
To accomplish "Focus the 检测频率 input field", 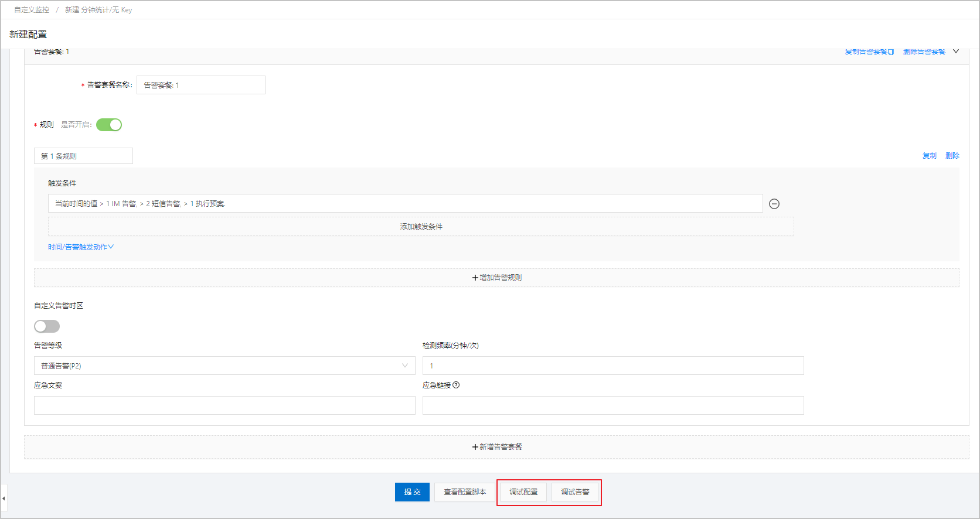I will pyautogui.click(x=613, y=366).
